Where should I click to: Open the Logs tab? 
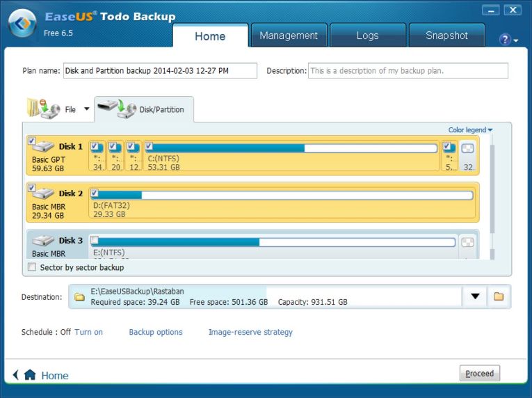tap(367, 35)
